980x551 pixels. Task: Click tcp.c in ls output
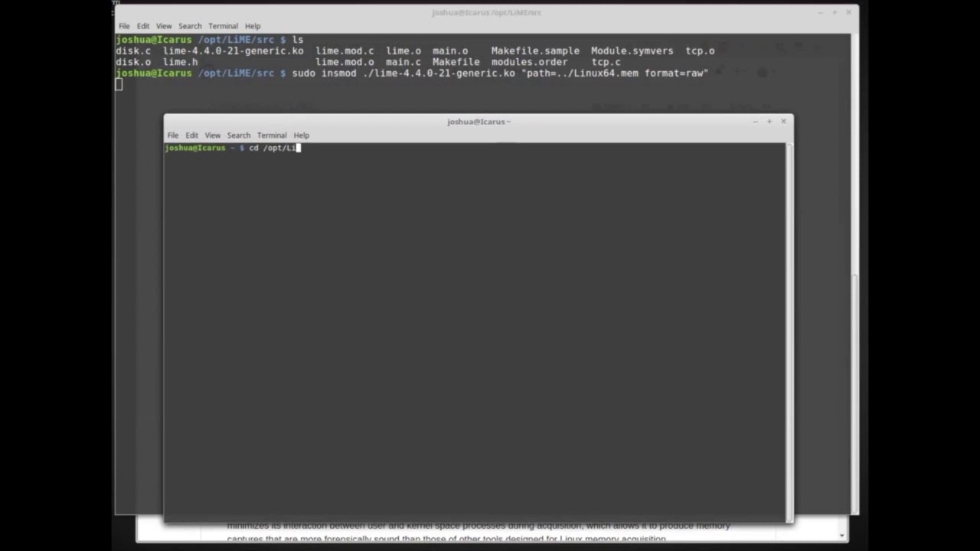coord(606,62)
